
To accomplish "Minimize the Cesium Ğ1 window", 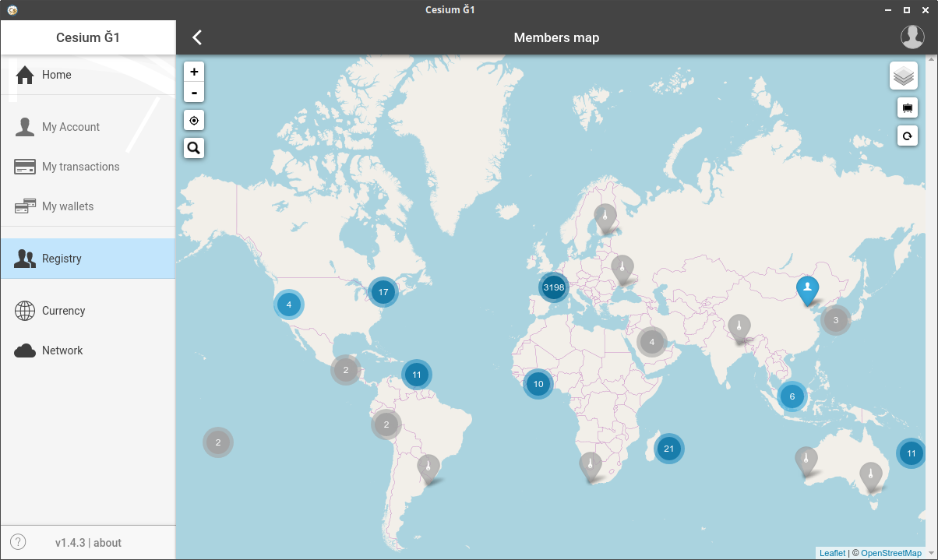I will 888,10.
